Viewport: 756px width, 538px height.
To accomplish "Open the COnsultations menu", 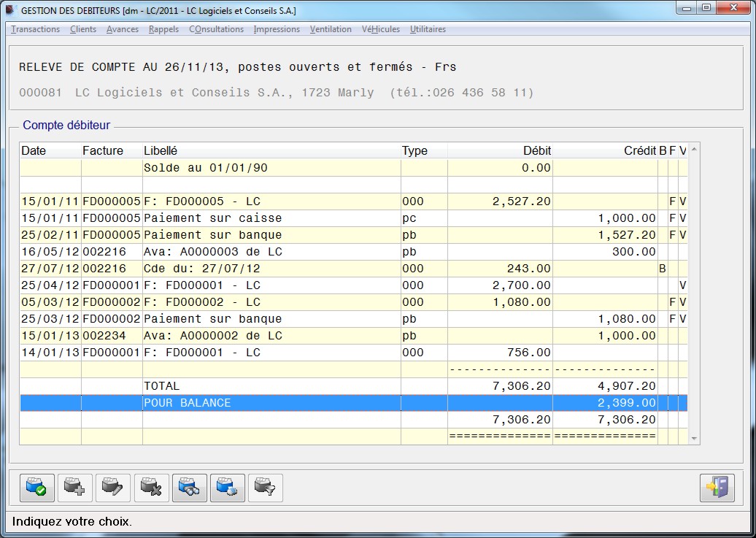I will [216, 29].
